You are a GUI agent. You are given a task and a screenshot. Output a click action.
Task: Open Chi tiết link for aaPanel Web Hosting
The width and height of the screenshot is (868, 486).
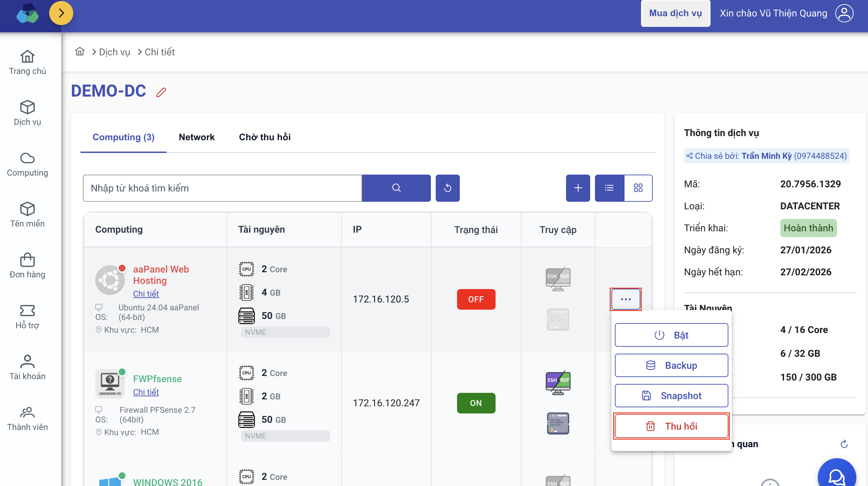(146, 294)
